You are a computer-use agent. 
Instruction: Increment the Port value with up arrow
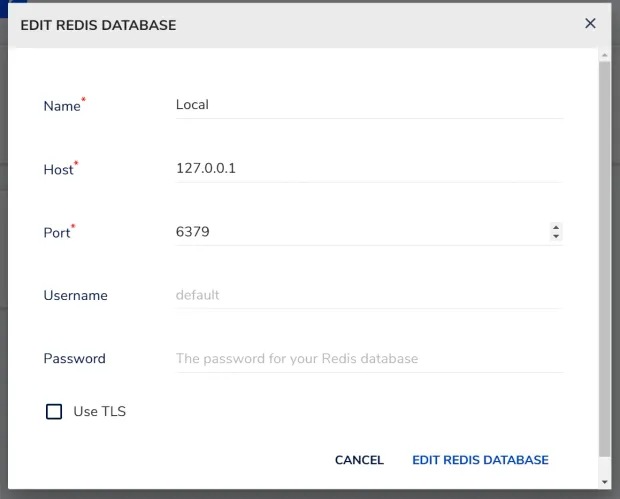(556, 227)
